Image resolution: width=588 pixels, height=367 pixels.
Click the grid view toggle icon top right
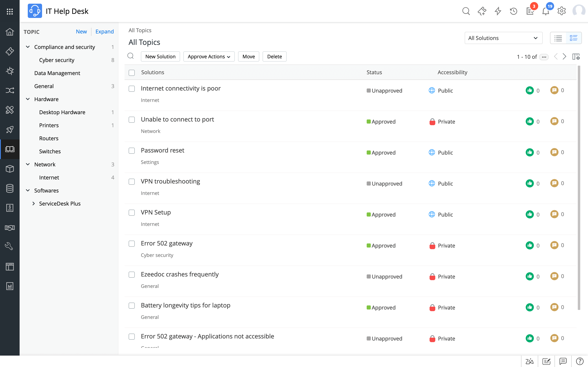pos(574,38)
